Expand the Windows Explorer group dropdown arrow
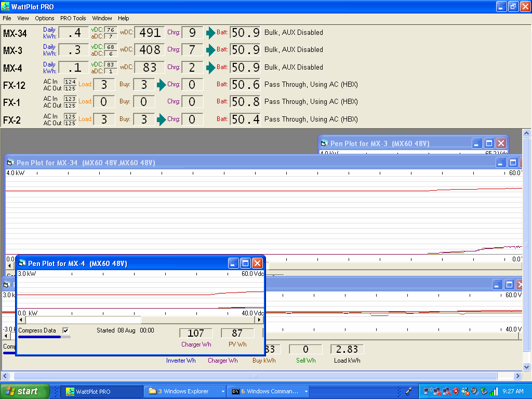532x399 pixels. coord(223,392)
